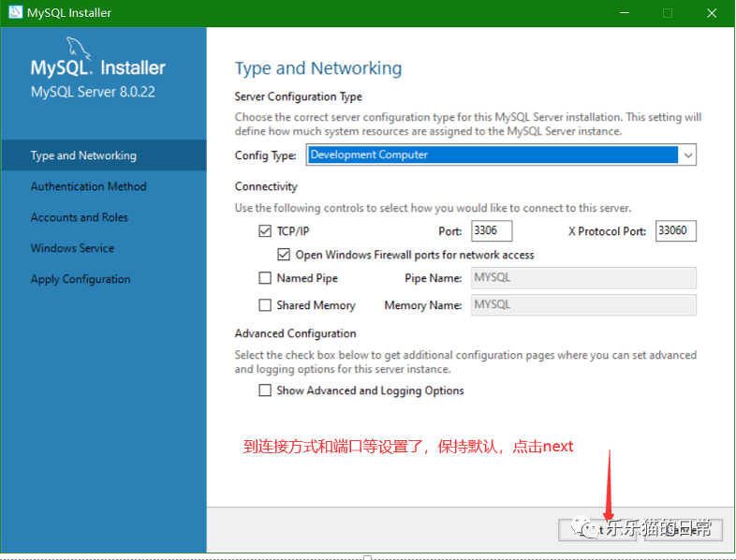This screenshot has width=736, height=560.
Task: Click the Connectivity section label
Action: (x=266, y=187)
